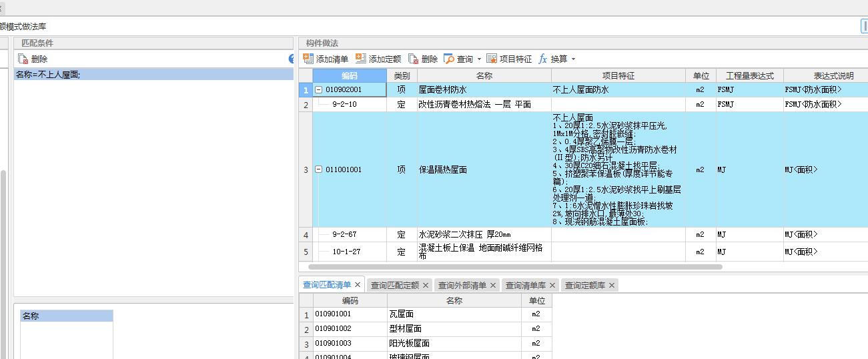Click the blue help question mark icon
Image resolution: width=868 pixels, height=359 pixels.
point(291,59)
